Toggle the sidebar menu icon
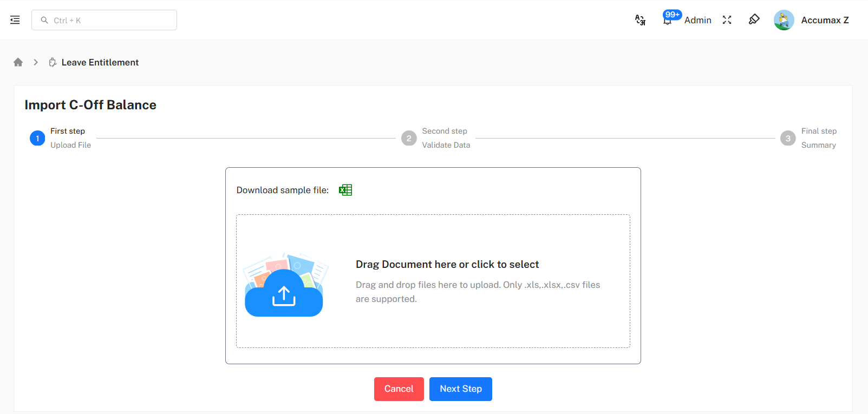Image resolution: width=868 pixels, height=414 pixels. tap(15, 20)
